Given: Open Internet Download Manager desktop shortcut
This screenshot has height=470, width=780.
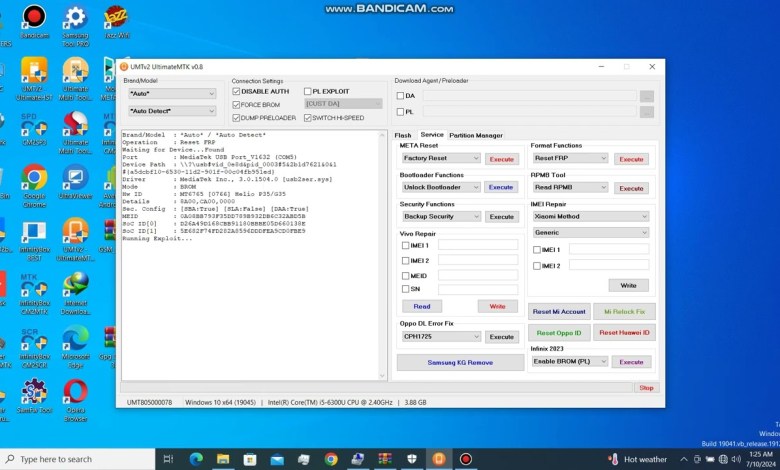Looking at the screenshot, I should (x=75, y=293).
